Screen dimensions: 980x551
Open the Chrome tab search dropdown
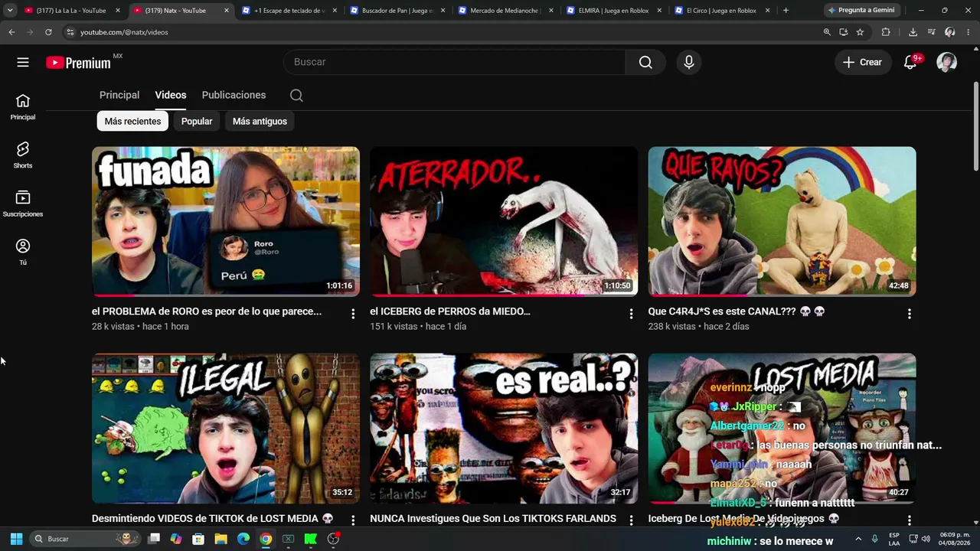[10, 11]
